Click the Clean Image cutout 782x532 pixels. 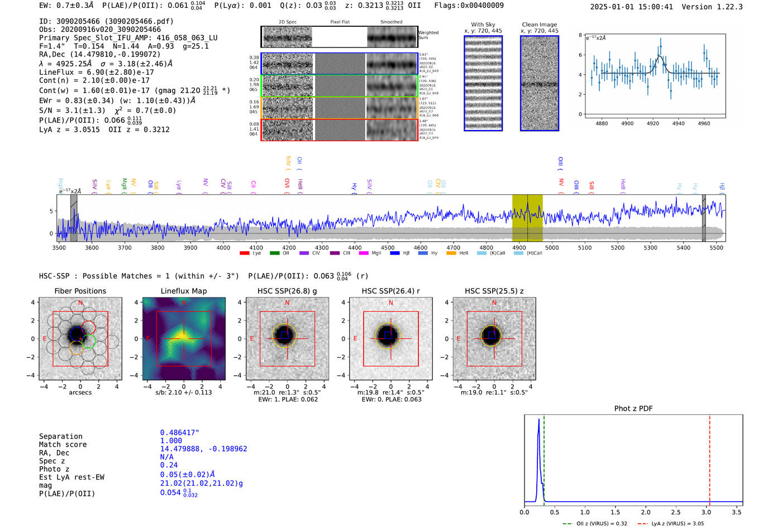coord(540,83)
